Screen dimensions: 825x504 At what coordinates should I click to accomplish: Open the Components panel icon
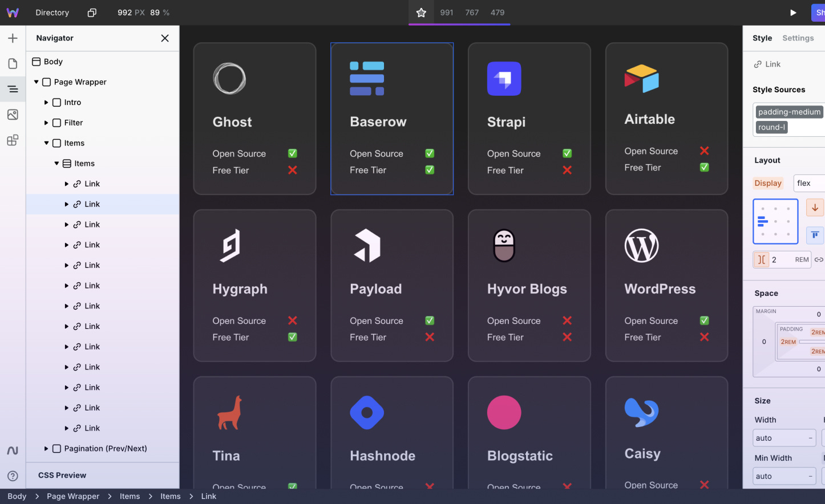(13, 140)
